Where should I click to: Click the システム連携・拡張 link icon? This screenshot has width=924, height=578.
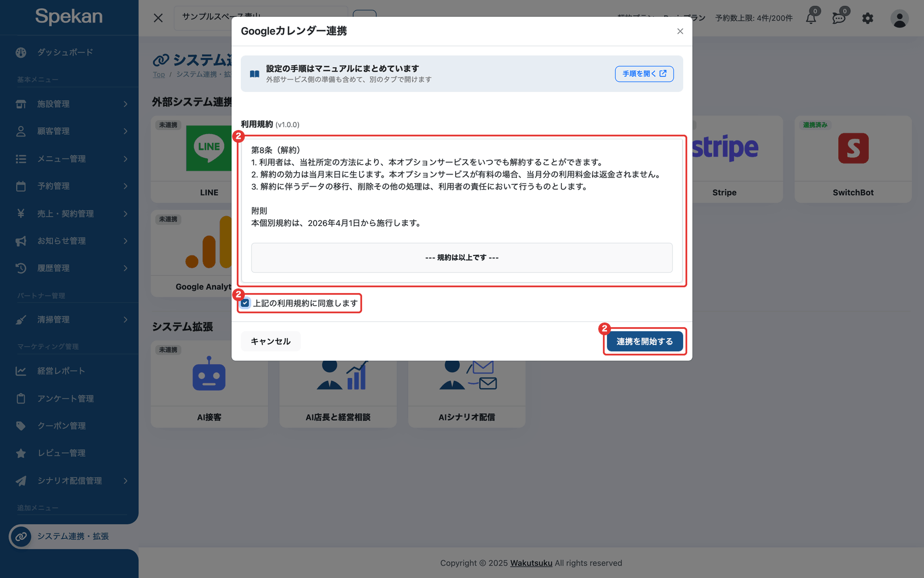[x=21, y=536]
